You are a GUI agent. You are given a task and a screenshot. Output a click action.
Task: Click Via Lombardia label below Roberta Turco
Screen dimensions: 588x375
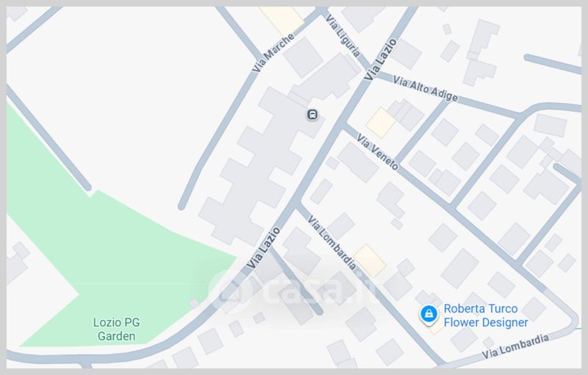coord(515,346)
